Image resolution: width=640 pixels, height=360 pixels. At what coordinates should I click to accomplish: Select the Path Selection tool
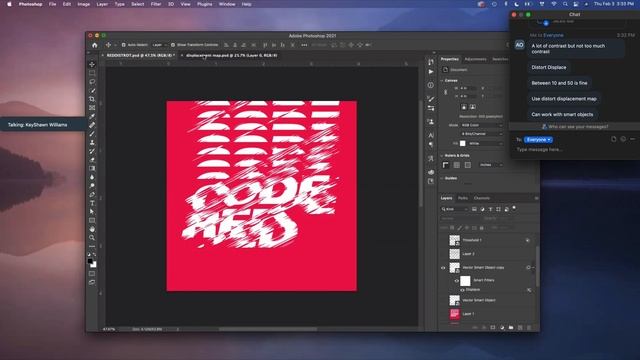(92, 211)
